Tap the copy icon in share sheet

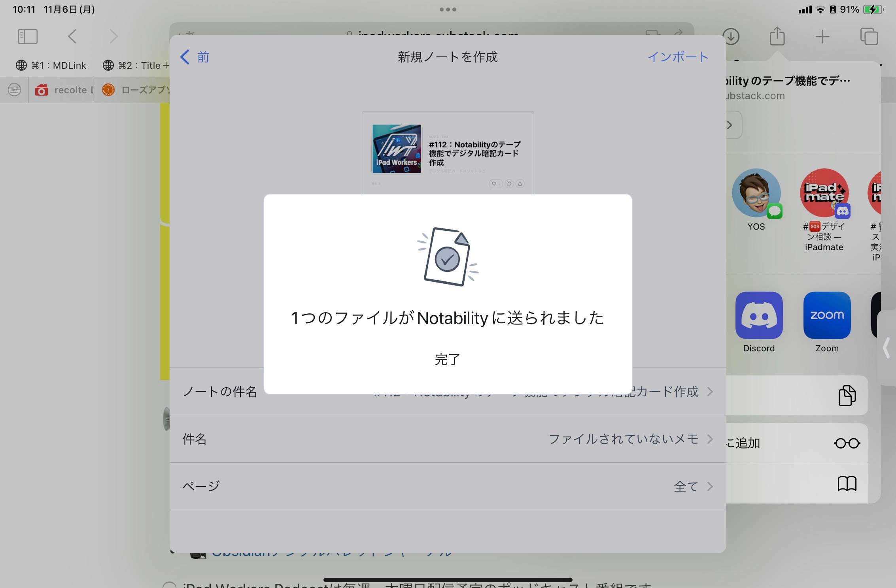[x=847, y=395]
